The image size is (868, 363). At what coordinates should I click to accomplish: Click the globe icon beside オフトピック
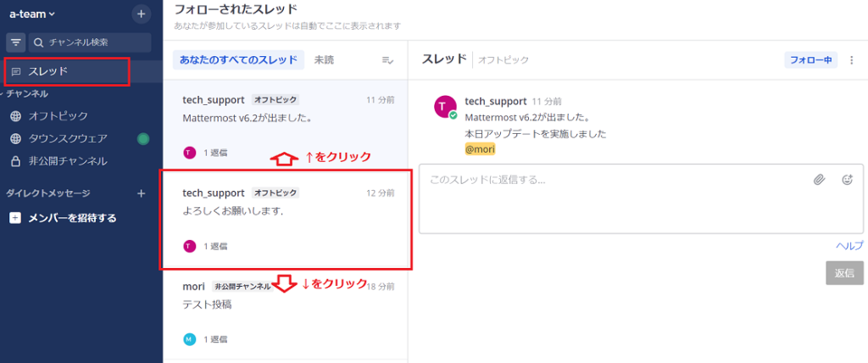coord(17,116)
